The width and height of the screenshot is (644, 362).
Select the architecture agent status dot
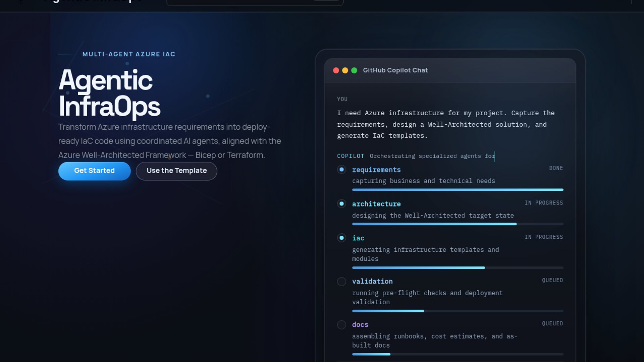[341, 204]
